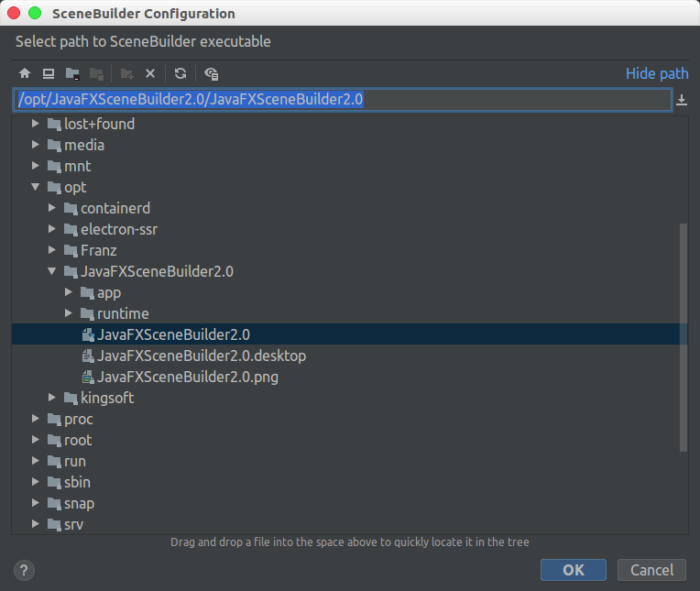The height and width of the screenshot is (591, 700).
Task: Open help via question mark button
Action: coord(24,570)
